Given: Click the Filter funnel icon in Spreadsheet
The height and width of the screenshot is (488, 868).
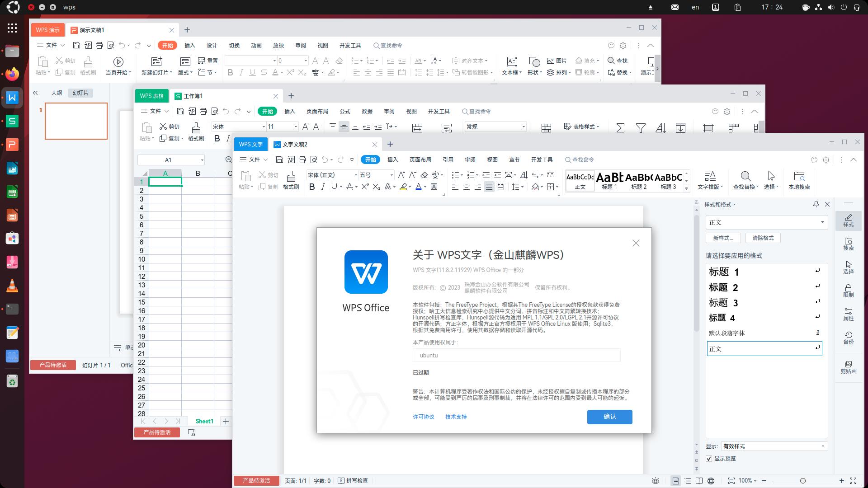Looking at the screenshot, I should point(640,128).
